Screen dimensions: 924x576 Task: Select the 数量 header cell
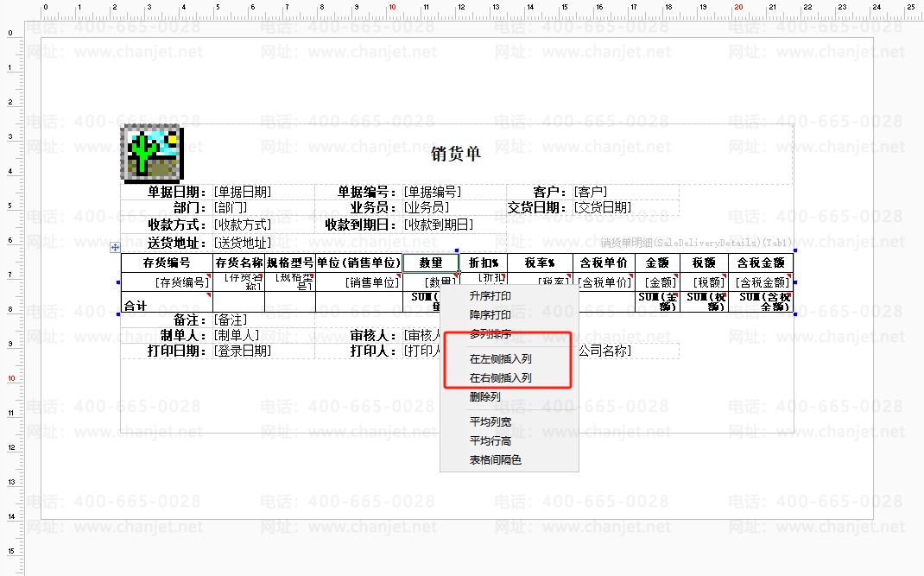coord(430,263)
